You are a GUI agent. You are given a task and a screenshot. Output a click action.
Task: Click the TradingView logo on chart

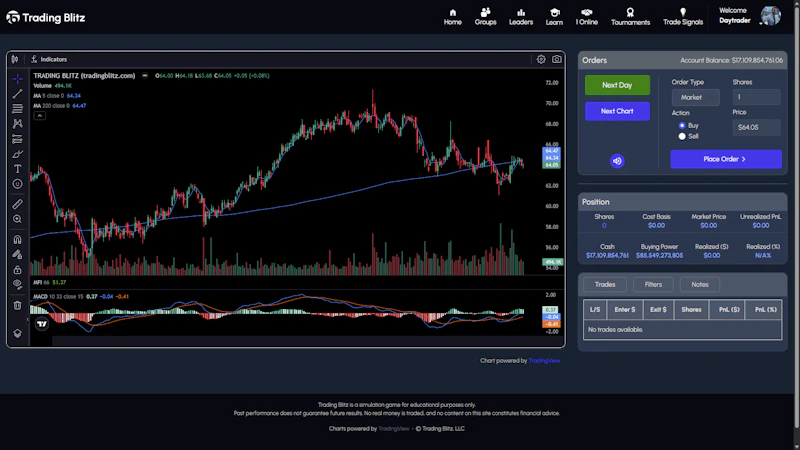(x=42, y=323)
